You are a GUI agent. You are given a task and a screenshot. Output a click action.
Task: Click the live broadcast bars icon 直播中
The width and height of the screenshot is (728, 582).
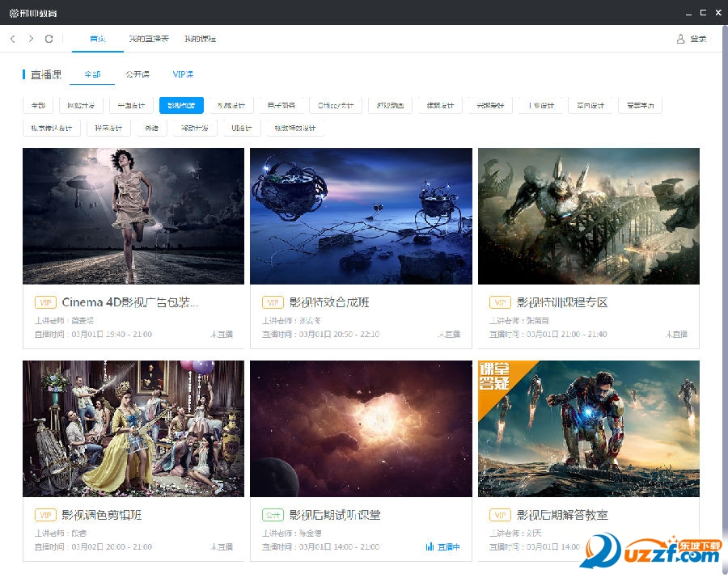tap(430, 546)
